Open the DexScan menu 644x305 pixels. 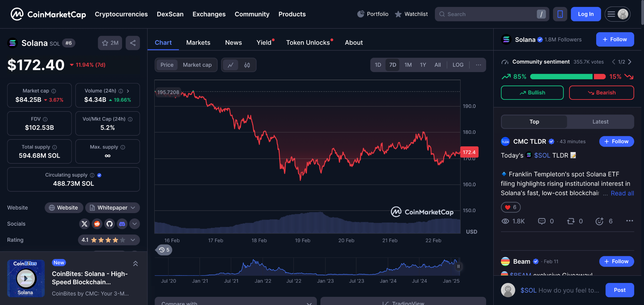(x=170, y=14)
